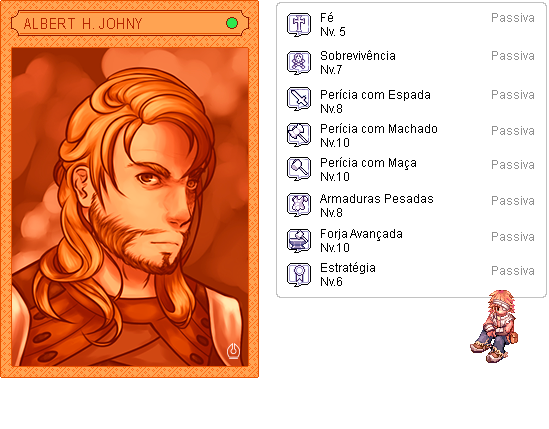Click the Fé cross skill icon
This screenshot has width=549, height=429.
(299, 25)
